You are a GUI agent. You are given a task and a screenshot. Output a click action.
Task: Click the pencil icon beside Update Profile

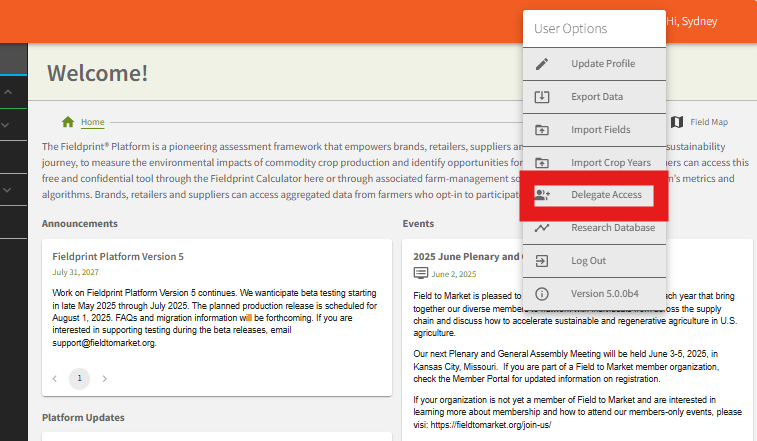(542, 64)
